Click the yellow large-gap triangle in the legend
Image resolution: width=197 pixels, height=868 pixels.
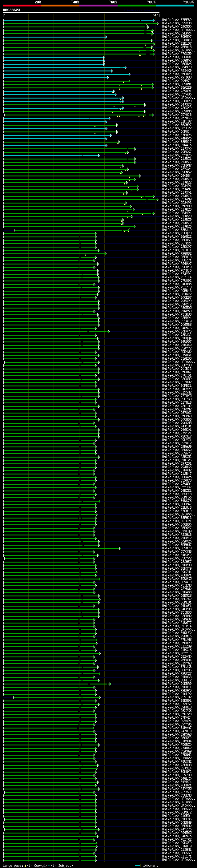pos(25,866)
